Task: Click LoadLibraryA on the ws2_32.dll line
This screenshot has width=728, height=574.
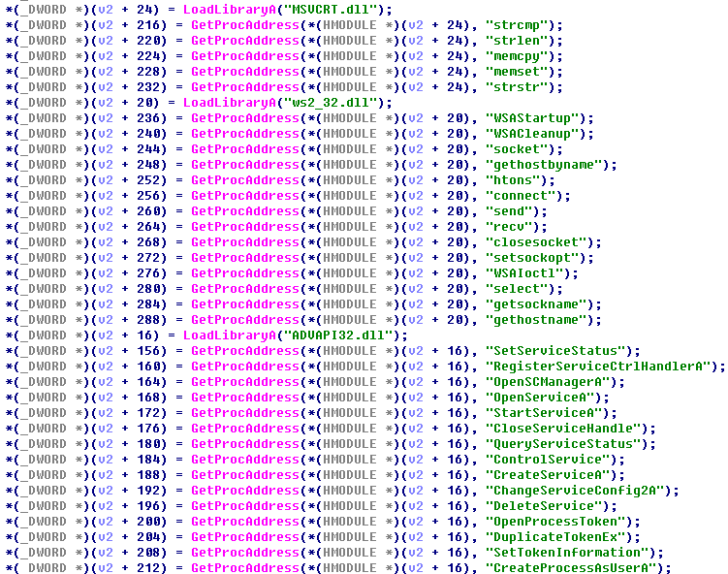Action: (230, 103)
